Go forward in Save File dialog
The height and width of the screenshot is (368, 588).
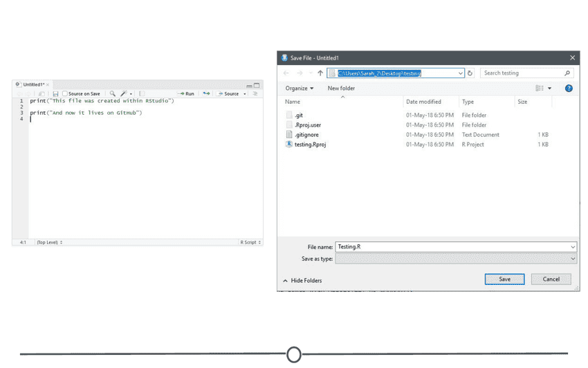(300, 73)
